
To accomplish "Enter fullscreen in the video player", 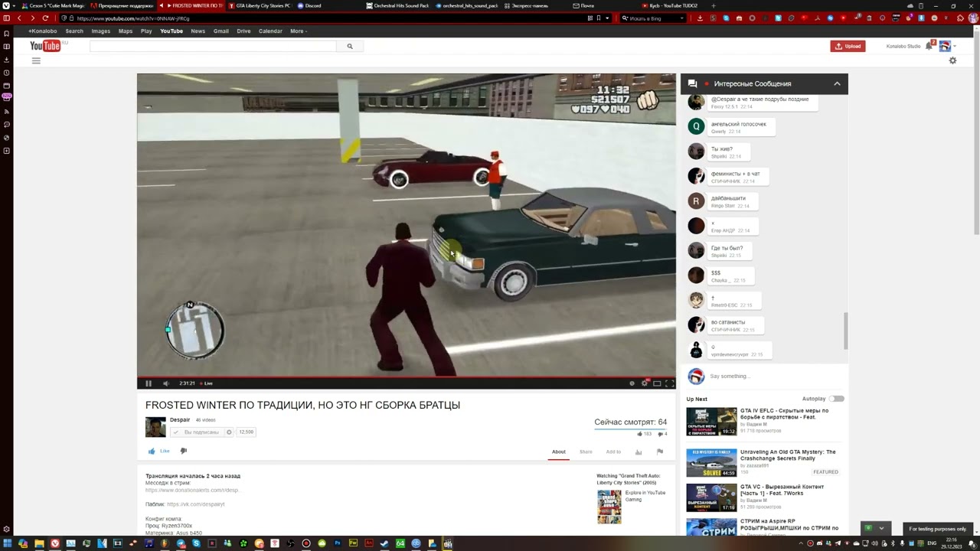I will (x=669, y=383).
